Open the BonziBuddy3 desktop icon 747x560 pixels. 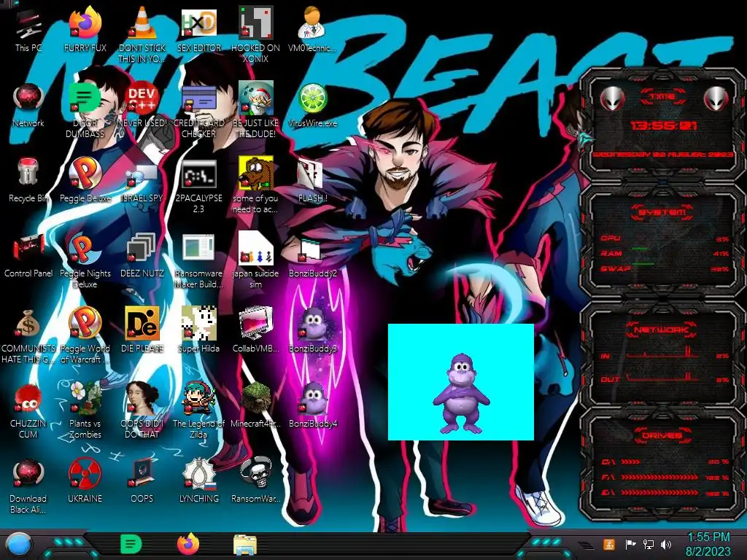click(312, 330)
